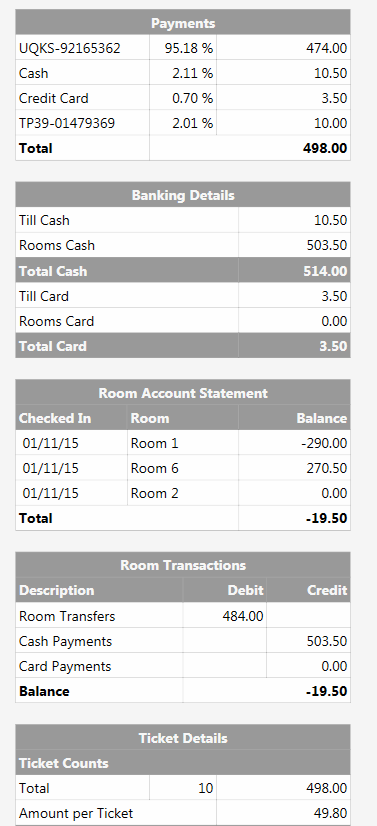Select the Credit Card payment row
The image size is (377, 826).
[183, 98]
